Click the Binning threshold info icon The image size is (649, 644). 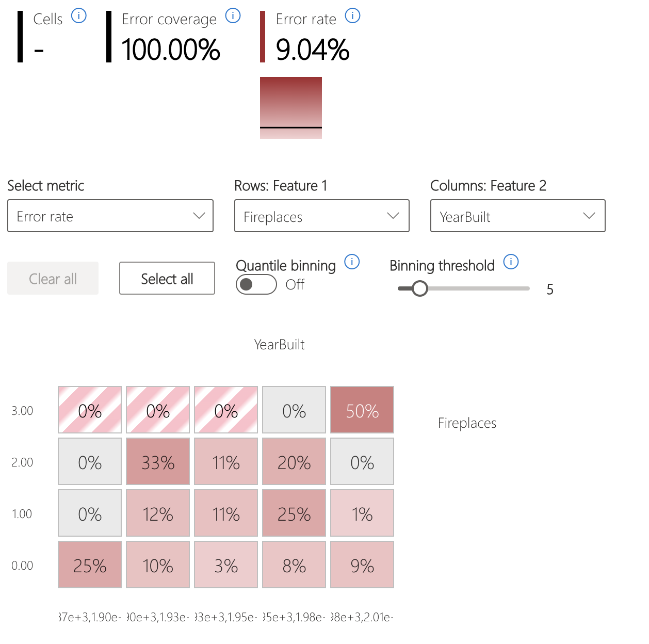click(x=511, y=262)
